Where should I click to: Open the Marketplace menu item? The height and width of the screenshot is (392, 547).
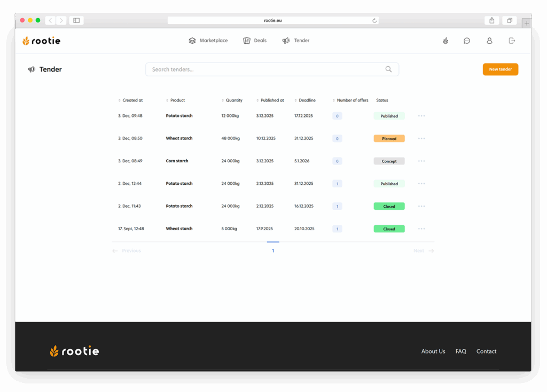(208, 41)
